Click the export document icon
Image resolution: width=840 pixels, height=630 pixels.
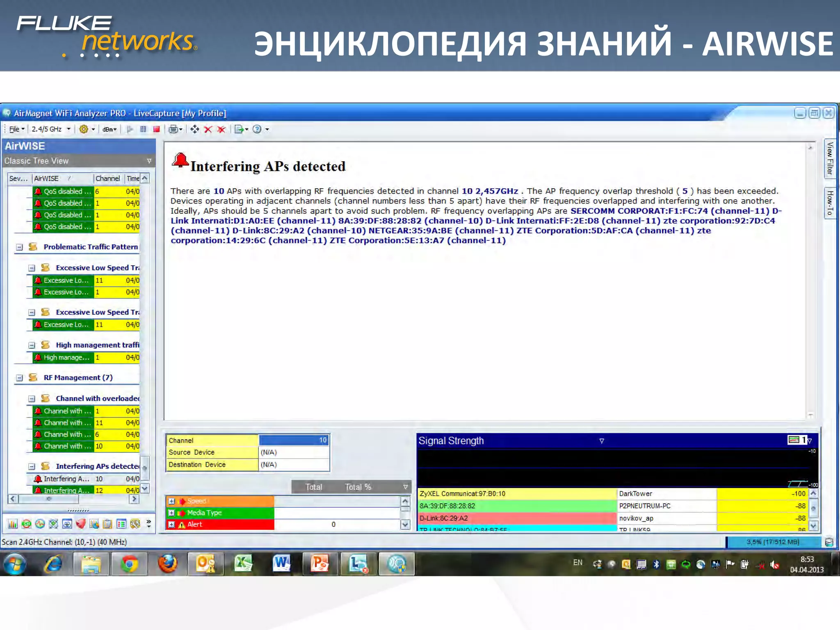click(239, 129)
